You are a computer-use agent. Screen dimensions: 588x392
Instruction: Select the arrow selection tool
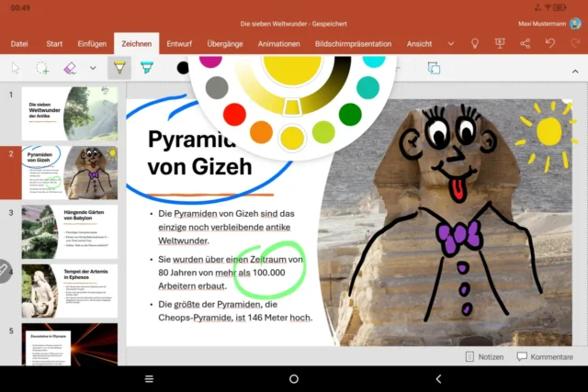[16, 68]
